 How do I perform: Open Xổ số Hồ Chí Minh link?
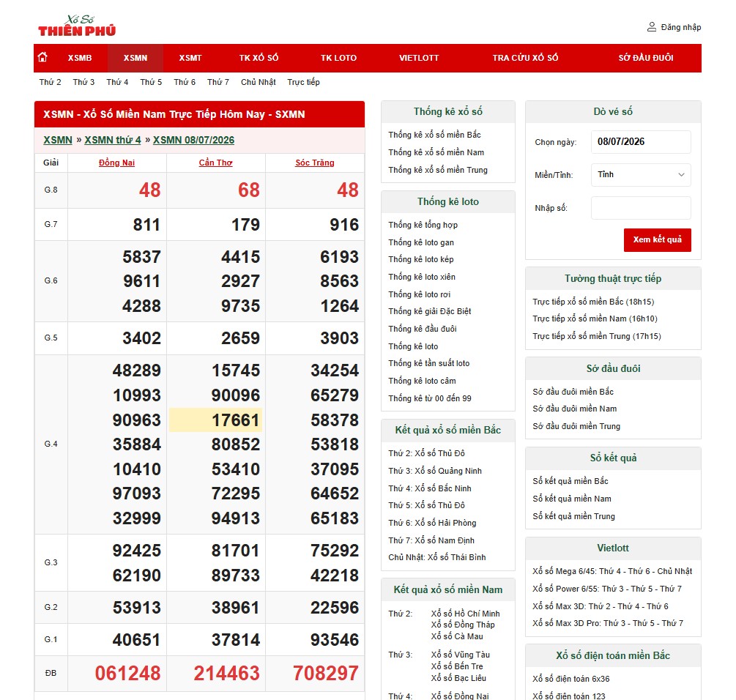point(465,614)
